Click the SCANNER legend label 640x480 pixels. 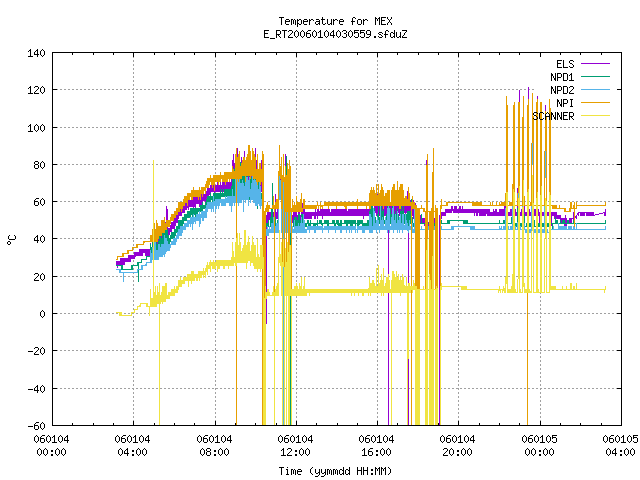tap(553, 116)
